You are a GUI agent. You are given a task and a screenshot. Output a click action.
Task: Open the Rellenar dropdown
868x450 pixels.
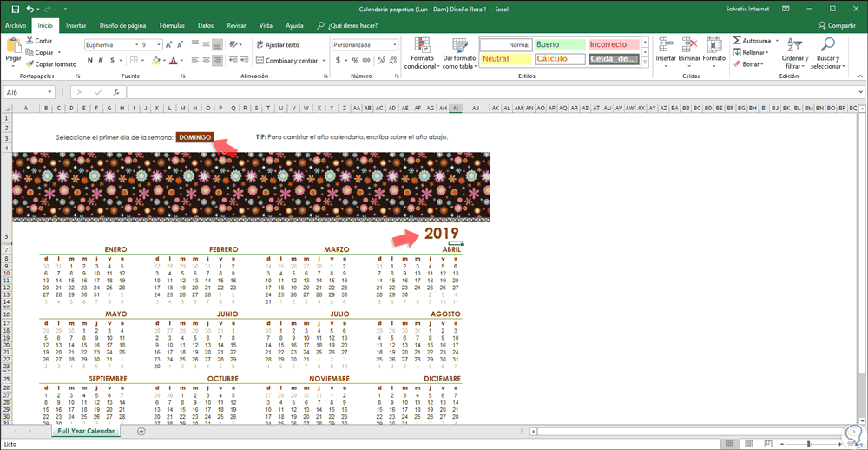tap(751, 53)
